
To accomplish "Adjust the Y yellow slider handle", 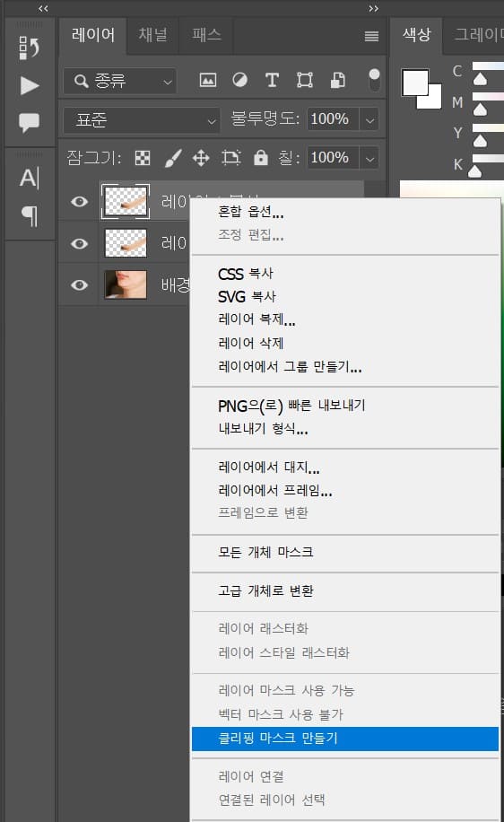I will (x=480, y=141).
